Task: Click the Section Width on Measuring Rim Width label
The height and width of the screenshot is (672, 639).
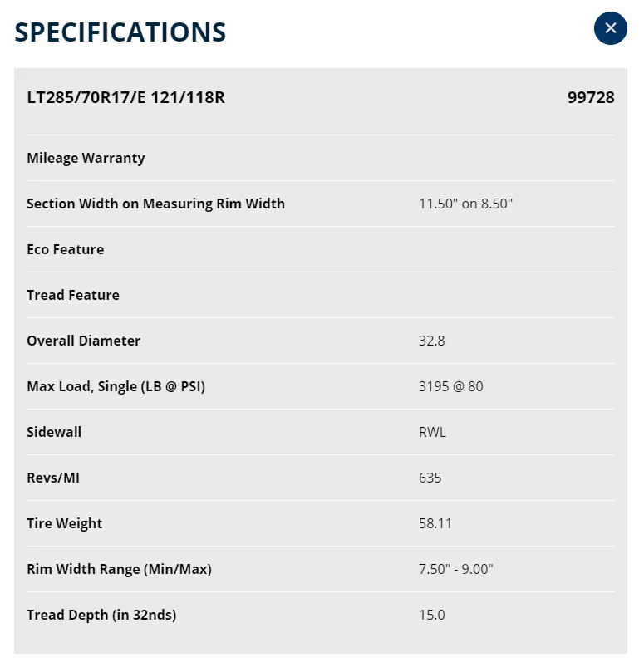Action: coord(155,204)
